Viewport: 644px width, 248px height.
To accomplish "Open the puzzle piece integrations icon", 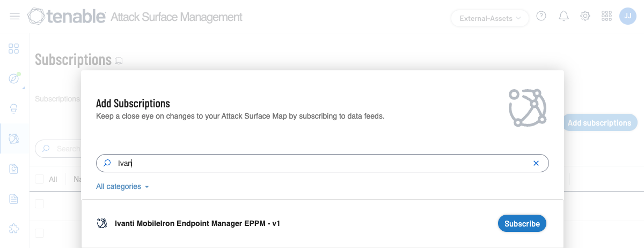I will [14, 229].
